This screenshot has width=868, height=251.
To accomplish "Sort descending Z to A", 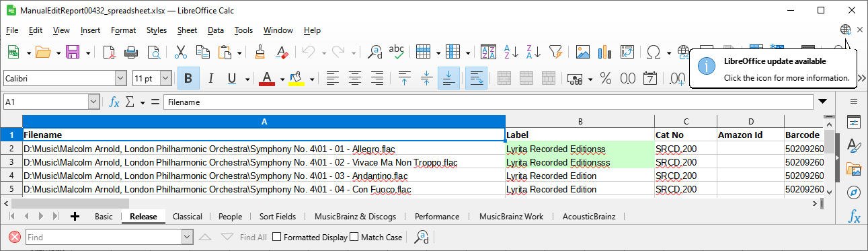I will 533,52.
